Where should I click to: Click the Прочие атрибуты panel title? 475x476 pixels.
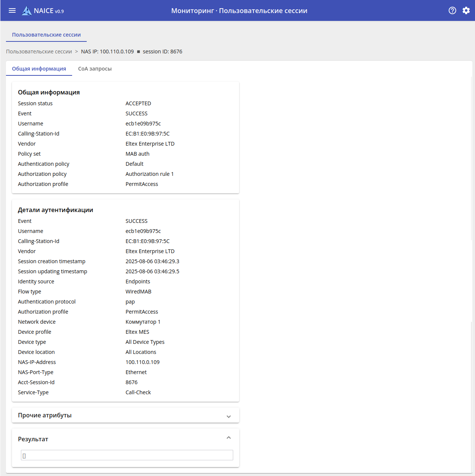point(45,416)
